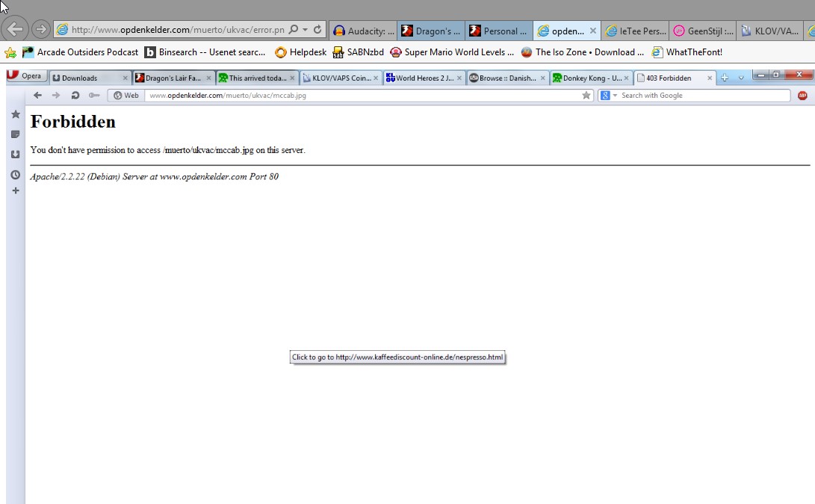815x504 pixels.
Task: Click the Search with Google field
Action: tap(702, 96)
